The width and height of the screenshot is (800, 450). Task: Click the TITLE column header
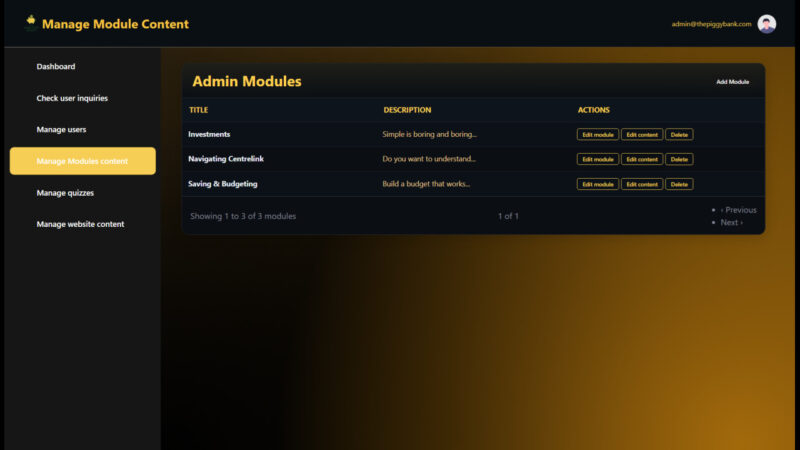point(198,110)
